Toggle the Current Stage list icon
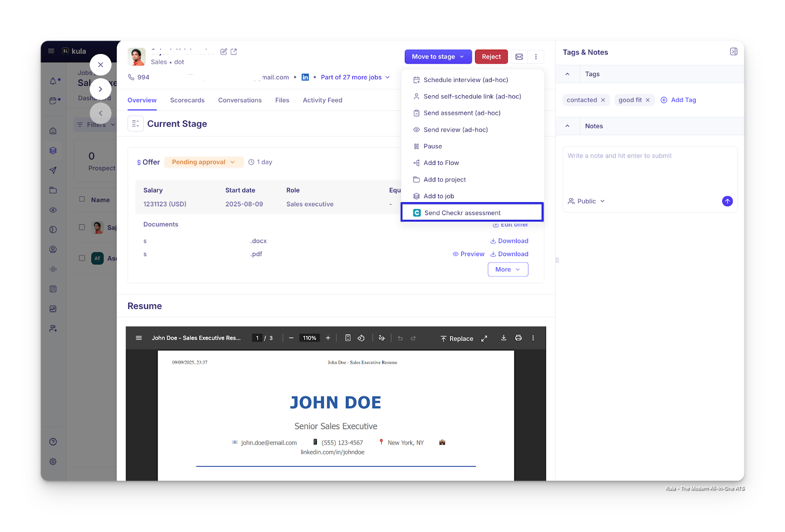 click(x=135, y=124)
